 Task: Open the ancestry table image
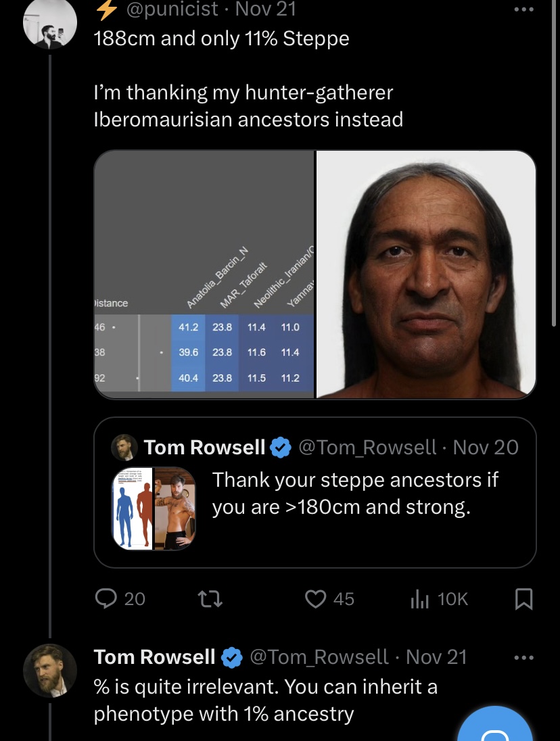point(204,274)
